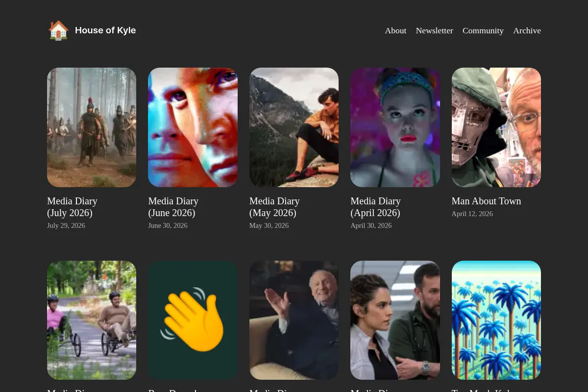Open the Man About Town post title
This screenshot has width=588, height=392.
click(486, 201)
